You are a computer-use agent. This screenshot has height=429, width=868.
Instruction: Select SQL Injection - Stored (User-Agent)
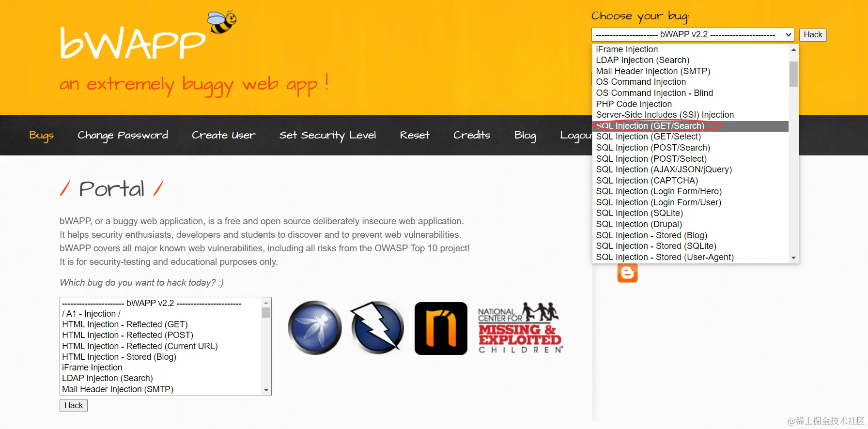690,257
